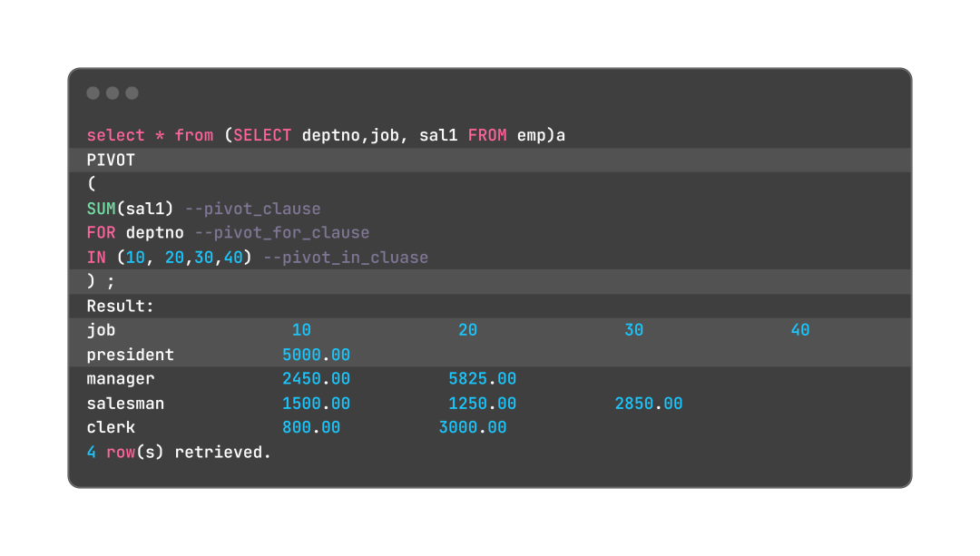The height and width of the screenshot is (556, 980).
Task: Click the column header 30
Action: pyautogui.click(x=633, y=330)
